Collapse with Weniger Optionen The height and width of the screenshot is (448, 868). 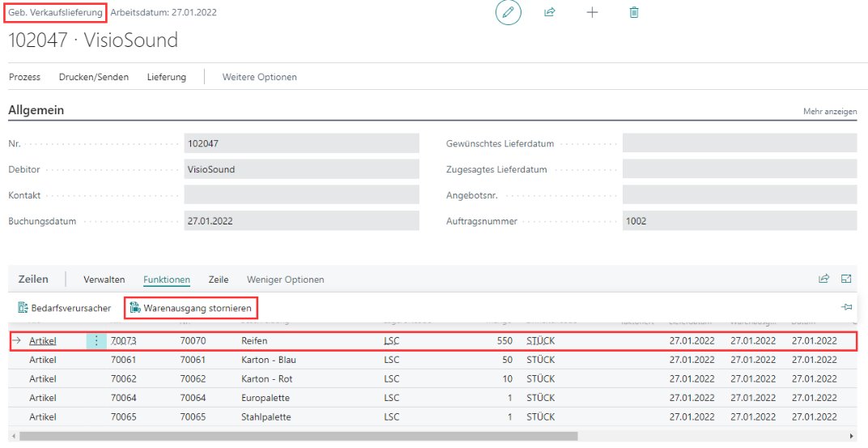(x=285, y=279)
